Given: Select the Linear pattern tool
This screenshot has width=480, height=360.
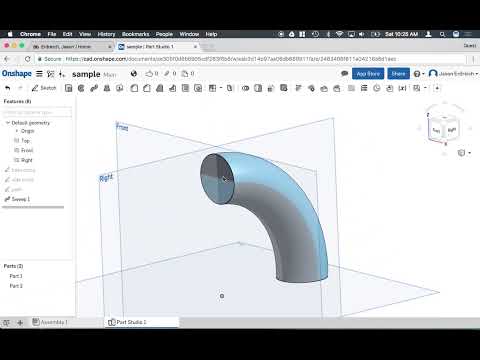Looking at the screenshot, I should [212, 88].
